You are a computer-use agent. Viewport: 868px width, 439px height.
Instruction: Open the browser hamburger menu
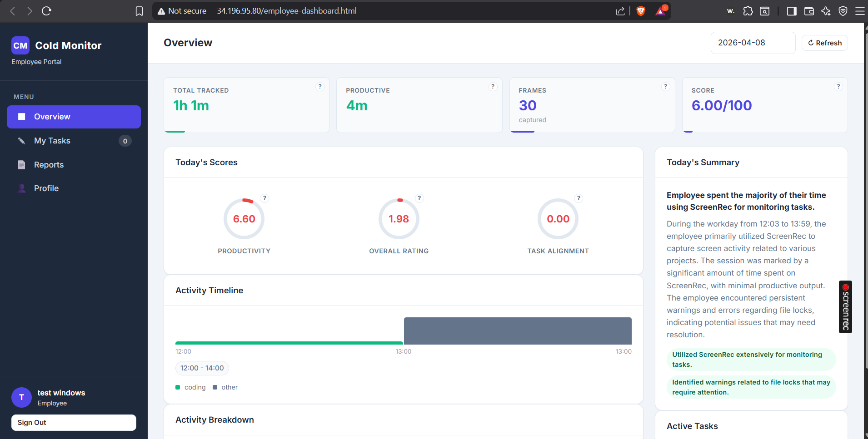860,11
